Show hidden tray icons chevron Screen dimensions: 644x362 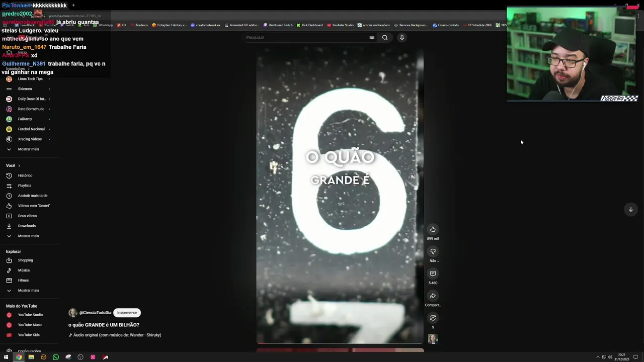tap(598, 357)
